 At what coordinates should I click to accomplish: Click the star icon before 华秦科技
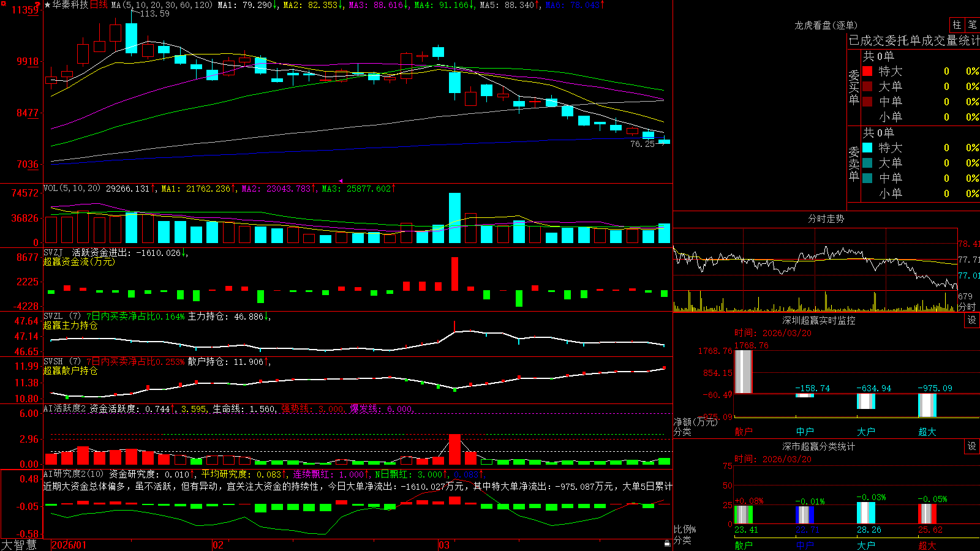[x=48, y=5]
